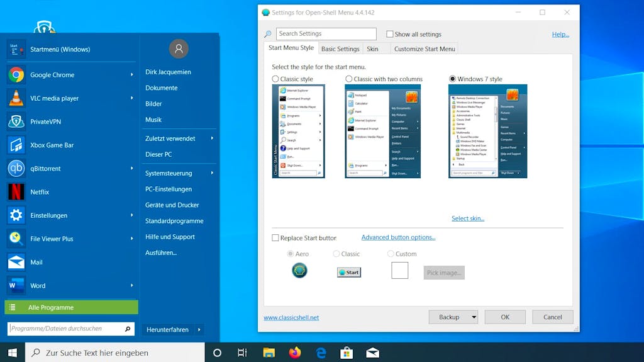Launch File Viewer Plus icon

16,239
